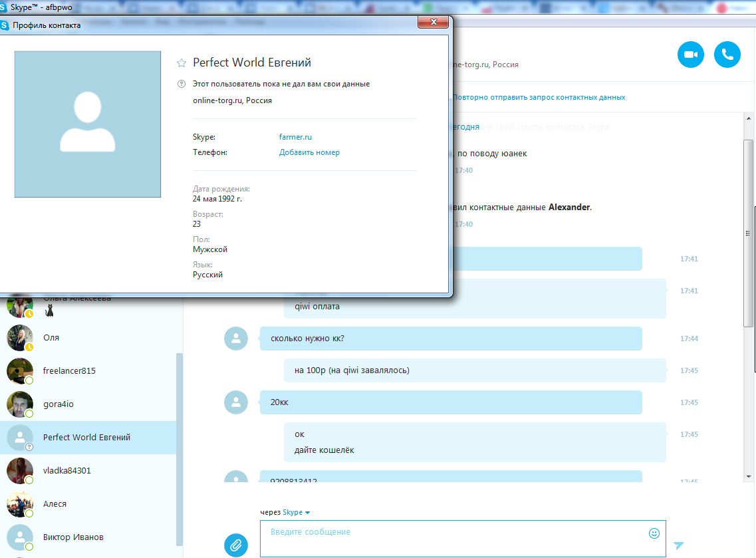Click the chat conversation scrollbar thumb

(748, 233)
